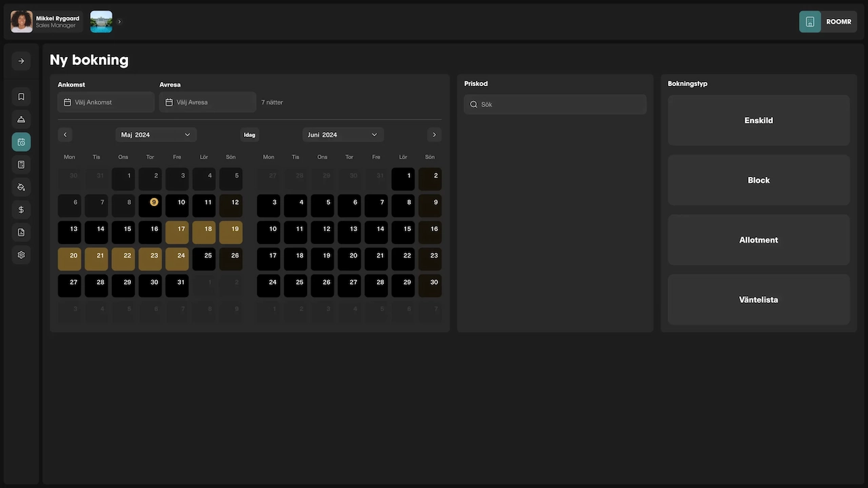Screen dimensions: 868x488
Task: Select Allotment booking type
Action: [758, 240]
